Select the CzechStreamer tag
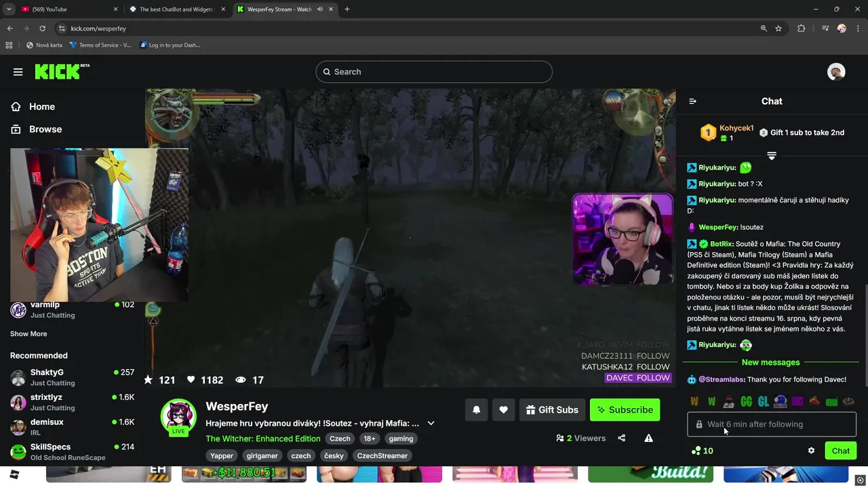Viewport: 868px width, 488px height. tap(382, 455)
